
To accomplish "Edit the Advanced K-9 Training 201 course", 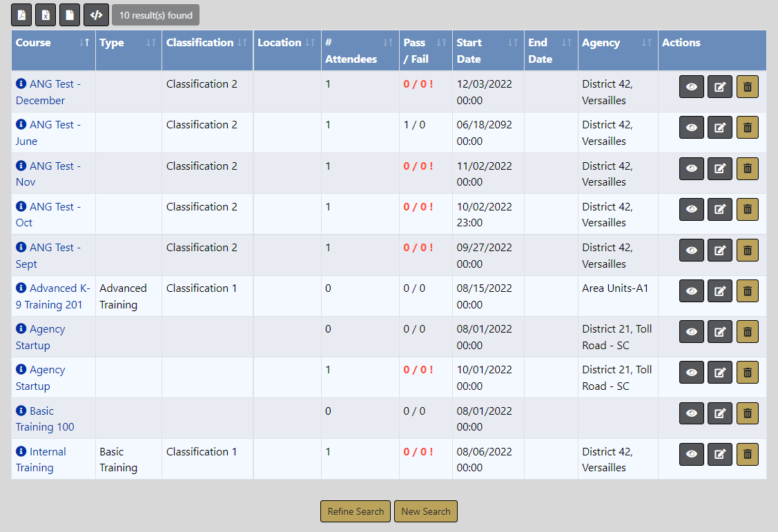I will click(x=719, y=291).
